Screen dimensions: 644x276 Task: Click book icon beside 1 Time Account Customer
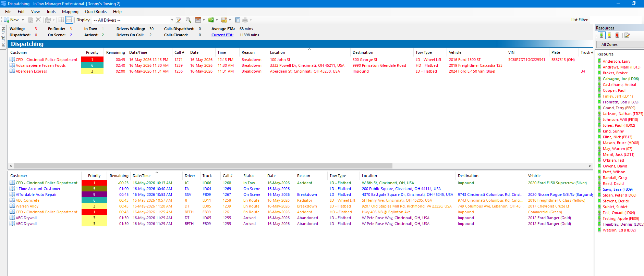tap(12, 189)
